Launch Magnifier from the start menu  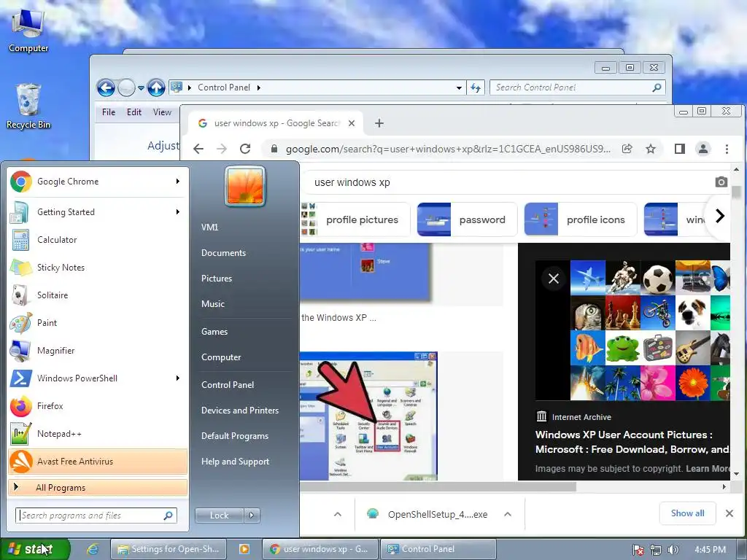98,351
